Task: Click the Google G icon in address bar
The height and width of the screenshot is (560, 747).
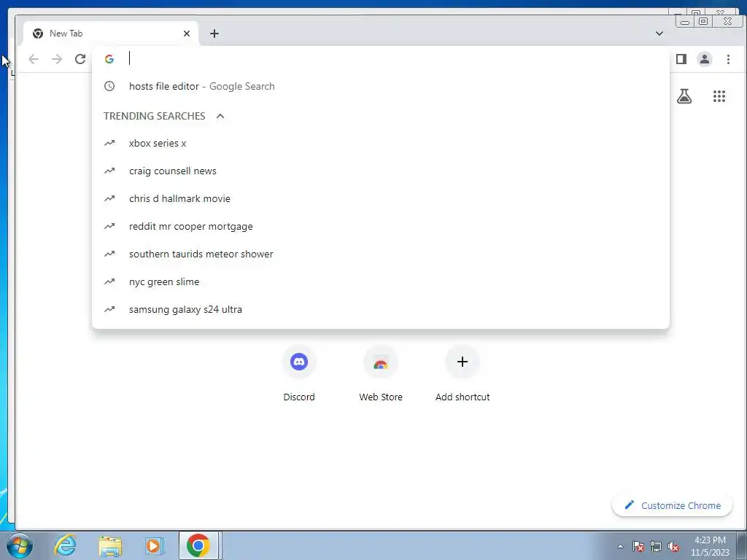Action: pos(109,59)
